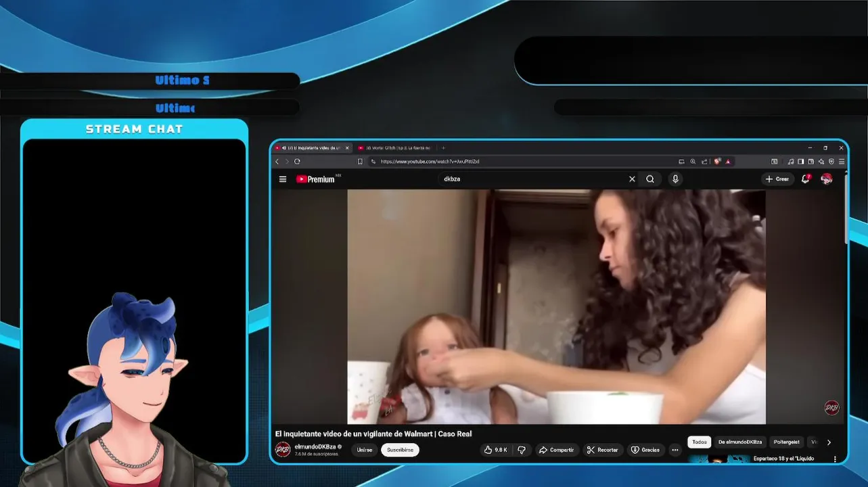Start voice search with the microphone

(x=675, y=179)
